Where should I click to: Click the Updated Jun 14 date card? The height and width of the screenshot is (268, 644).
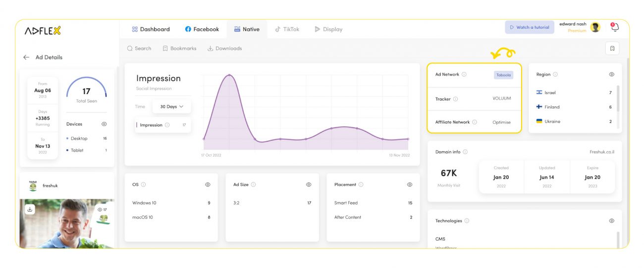coord(547,177)
